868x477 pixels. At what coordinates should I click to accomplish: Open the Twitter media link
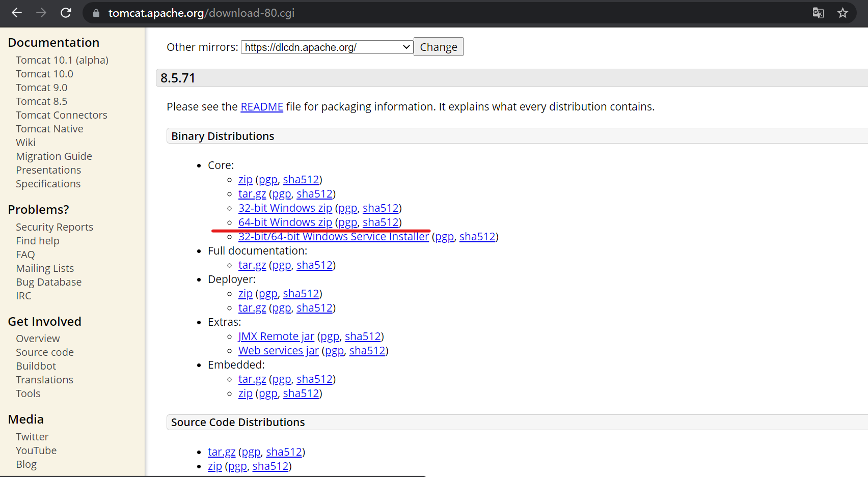tap(32, 437)
